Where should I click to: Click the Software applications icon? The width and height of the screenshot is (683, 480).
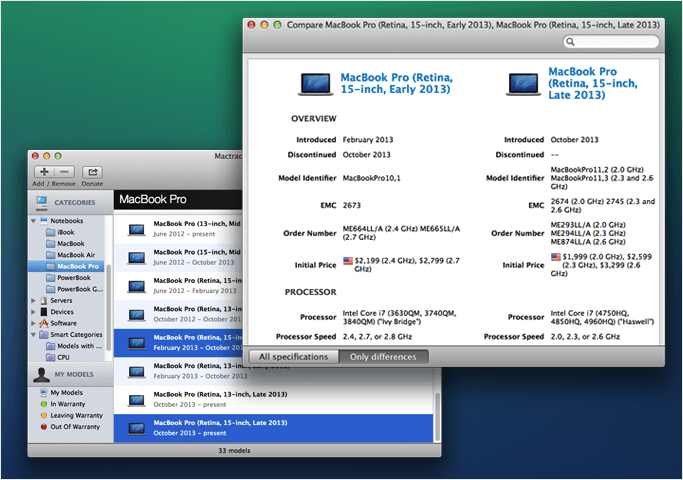(x=44, y=323)
